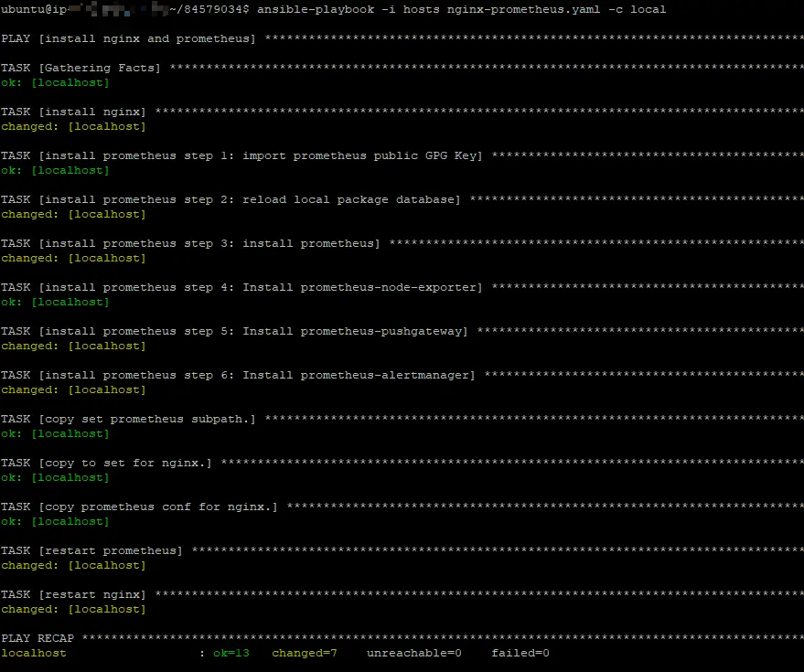The width and height of the screenshot is (804, 672).
Task: Click changed result under restart nginx
Action: pyautogui.click(x=73, y=609)
